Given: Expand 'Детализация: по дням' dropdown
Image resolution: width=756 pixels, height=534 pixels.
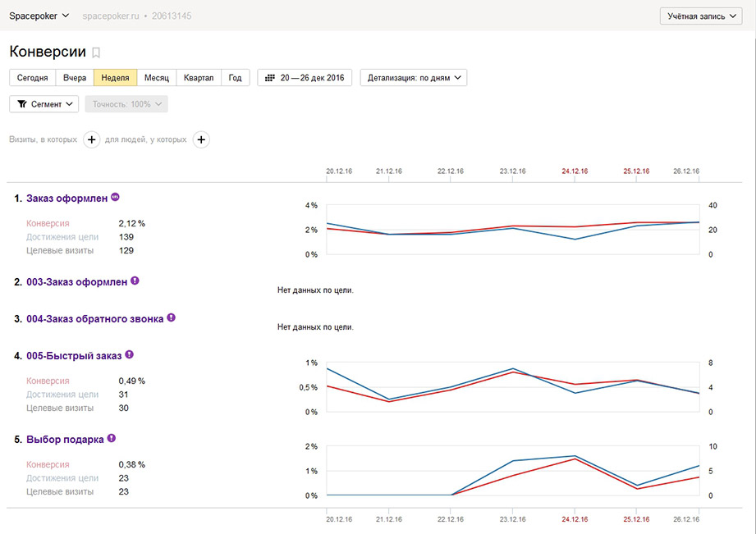Looking at the screenshot, I should click(413, 78).
